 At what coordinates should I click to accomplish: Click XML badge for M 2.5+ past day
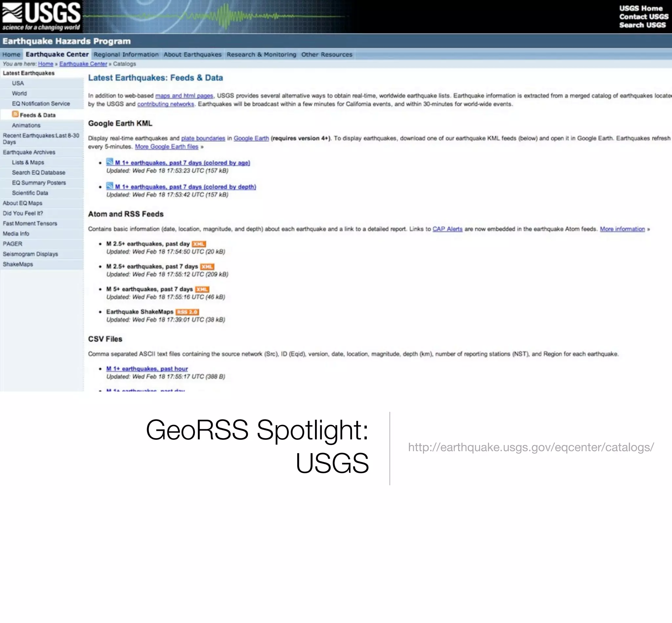tap(199, 244)
